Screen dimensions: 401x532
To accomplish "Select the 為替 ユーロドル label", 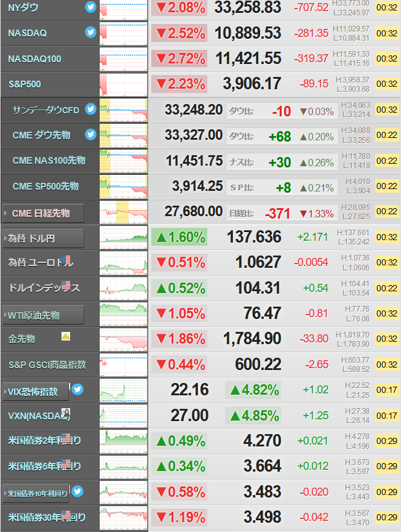I will [41, 262].
